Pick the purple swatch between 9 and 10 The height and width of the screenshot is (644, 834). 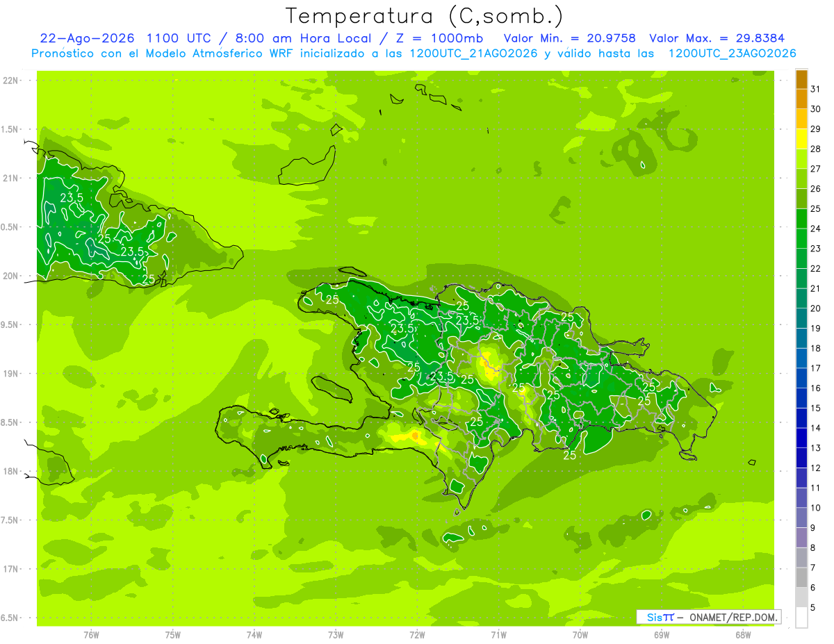tap(801, 518)
